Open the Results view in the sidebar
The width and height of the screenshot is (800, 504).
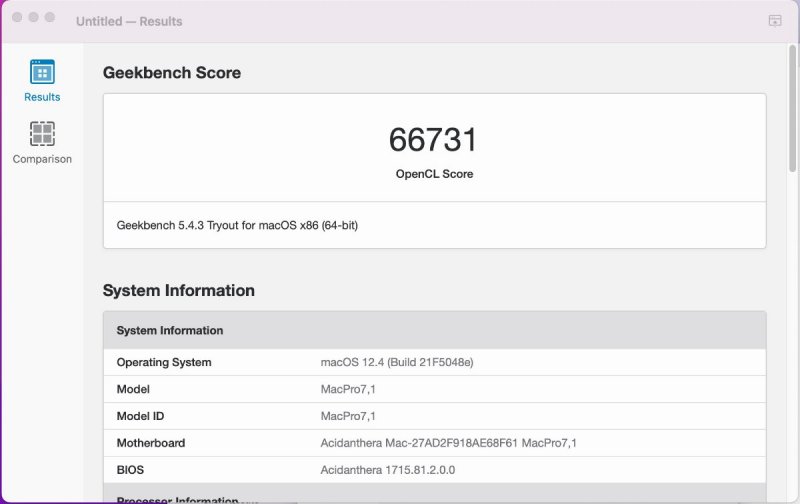pyautogui.click(x=42, y=82)
